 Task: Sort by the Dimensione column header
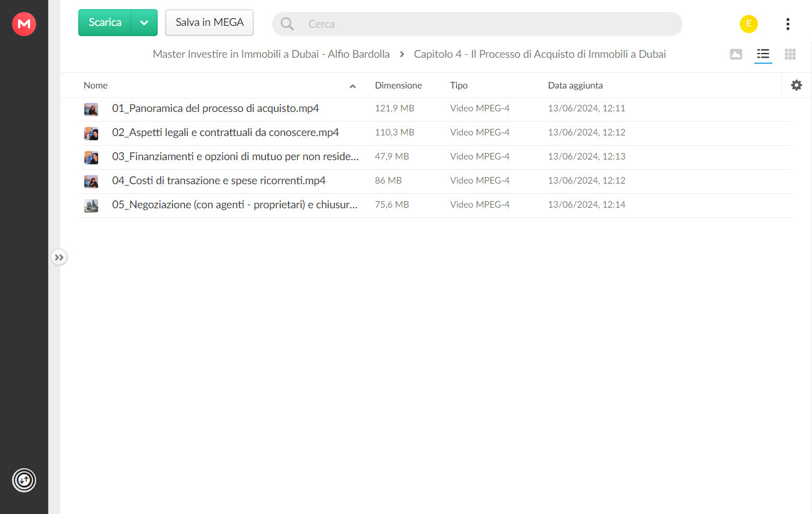(398, 85)
